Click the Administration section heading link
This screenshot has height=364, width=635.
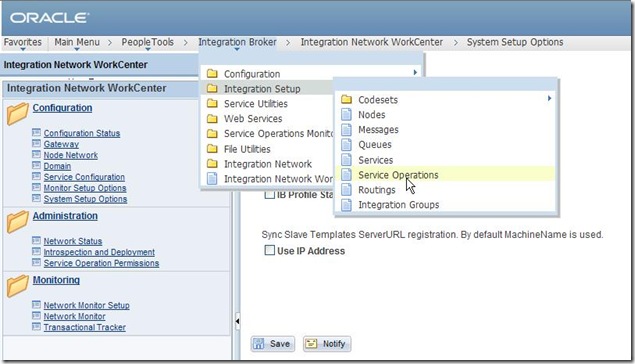[x=65, y=216]
